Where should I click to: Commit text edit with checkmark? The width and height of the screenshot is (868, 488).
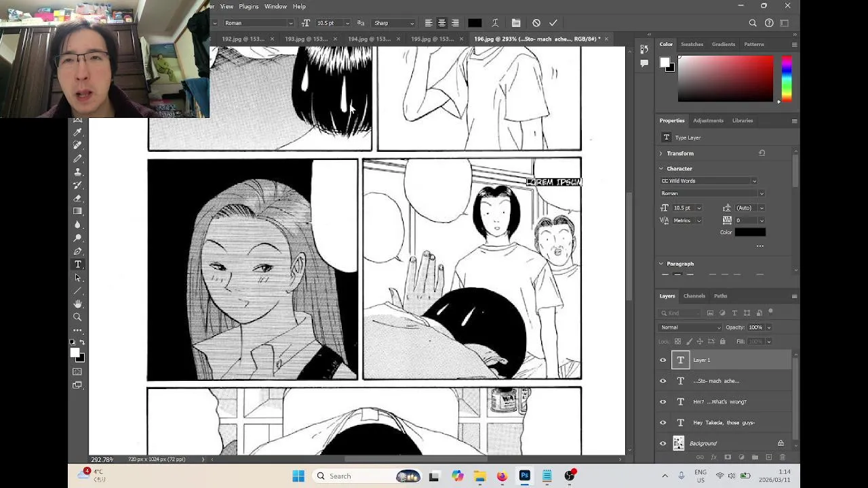point(553,23)
